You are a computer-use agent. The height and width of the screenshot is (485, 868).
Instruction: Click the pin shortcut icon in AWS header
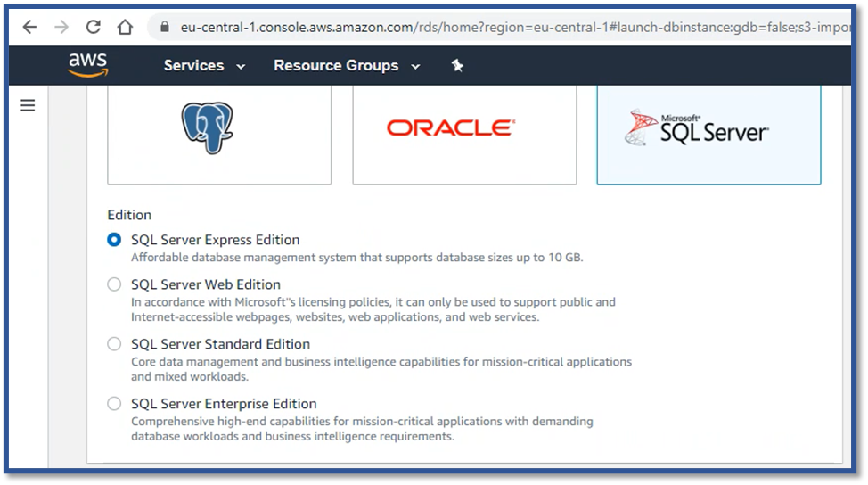(456, 65)
